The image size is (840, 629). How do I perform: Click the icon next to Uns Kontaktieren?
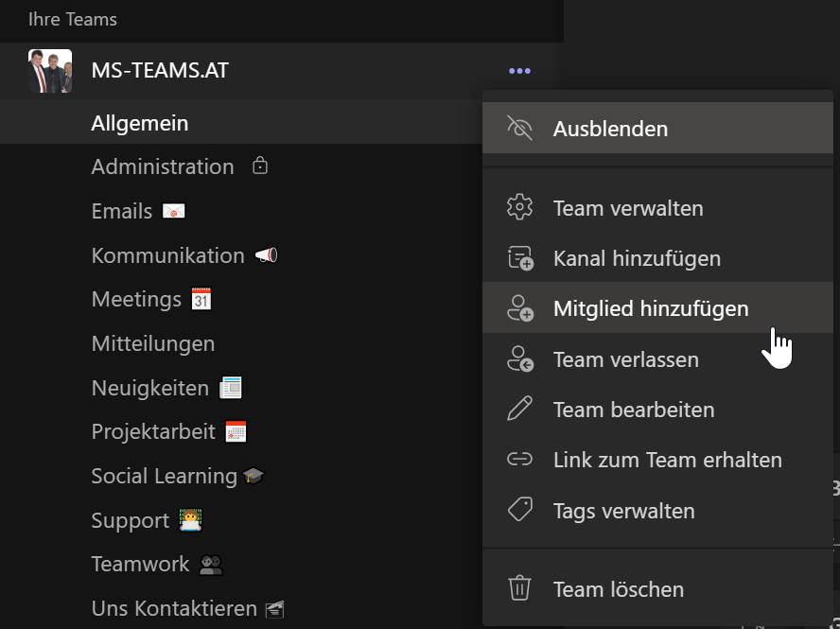(275, 609)
